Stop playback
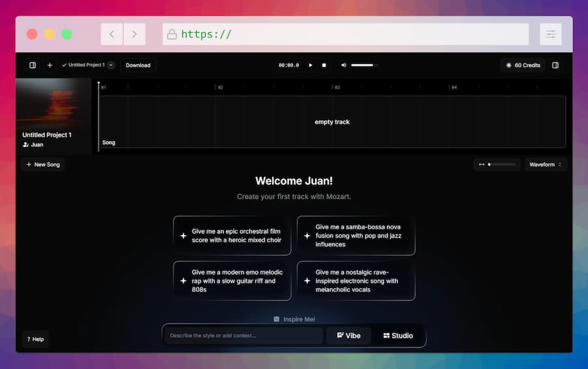Viewport: 588px width, 369px height. tap(324, 65)
